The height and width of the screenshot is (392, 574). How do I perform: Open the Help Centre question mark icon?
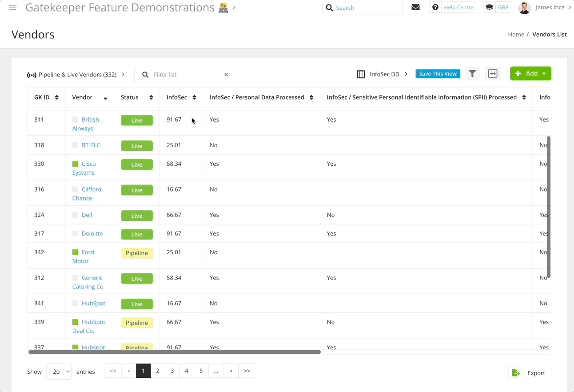(x=435, y=7)
